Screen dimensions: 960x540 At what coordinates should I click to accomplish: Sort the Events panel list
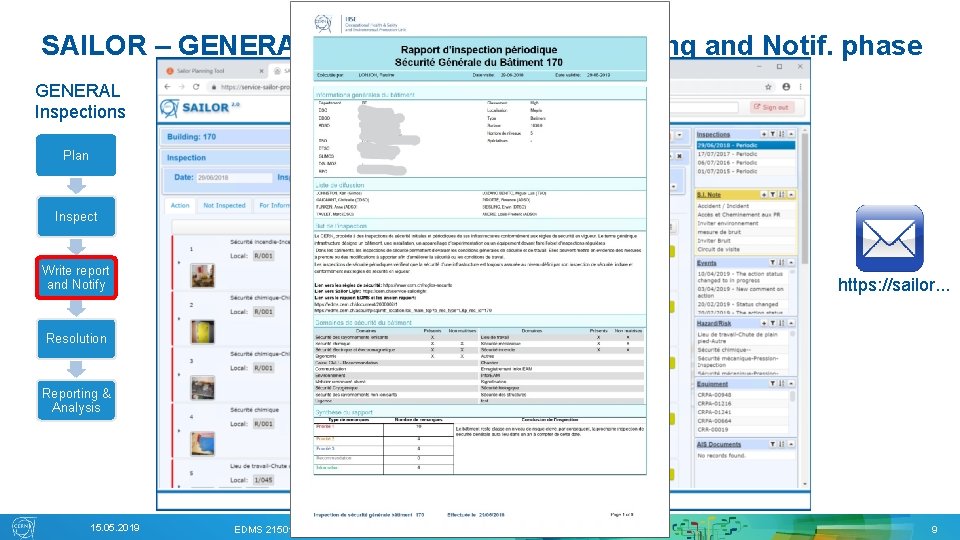pos(782,263)
